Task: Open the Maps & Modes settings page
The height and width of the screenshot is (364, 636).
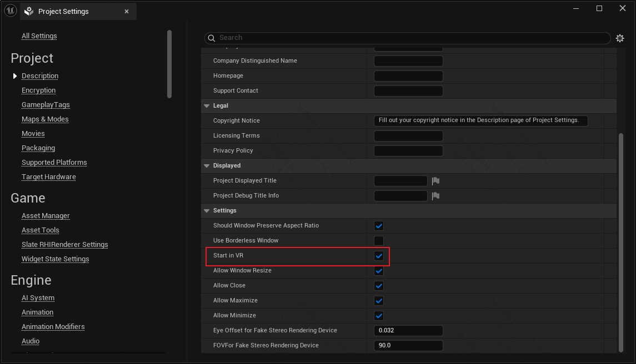Action: (x=45, y=119)
